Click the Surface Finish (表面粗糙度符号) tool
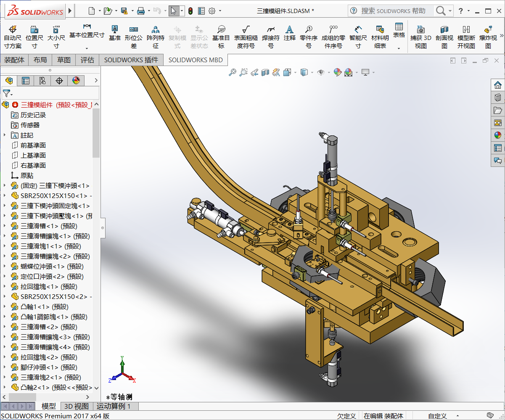The image size is (505, 420). click(246, 37)
